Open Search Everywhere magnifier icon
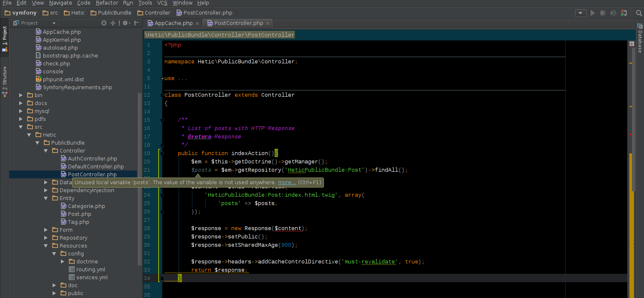Image resolution: width=644 pixels, height=298 pixels. pos(639,13)
